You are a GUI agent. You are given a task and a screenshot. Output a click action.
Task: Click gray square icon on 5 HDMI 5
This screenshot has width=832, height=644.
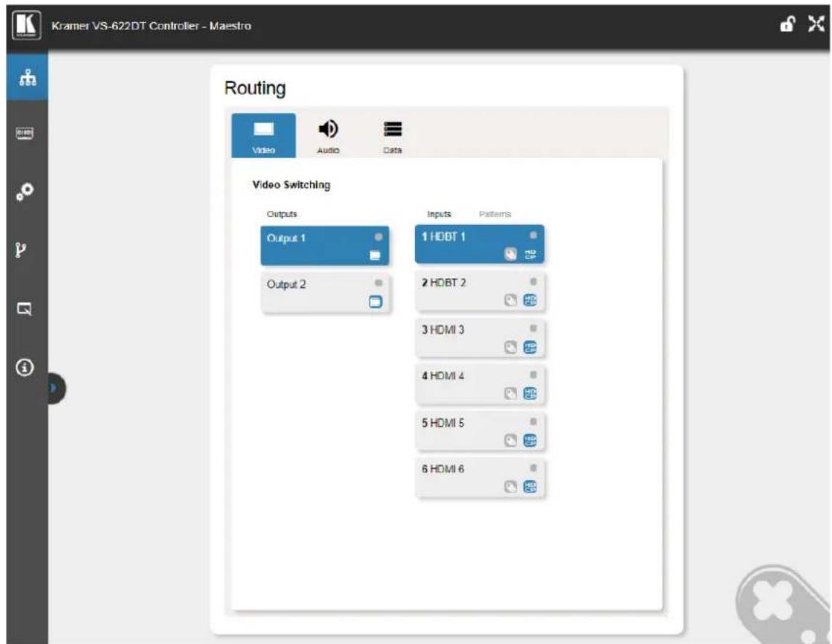pyautogui.click(x=510, y=441)
